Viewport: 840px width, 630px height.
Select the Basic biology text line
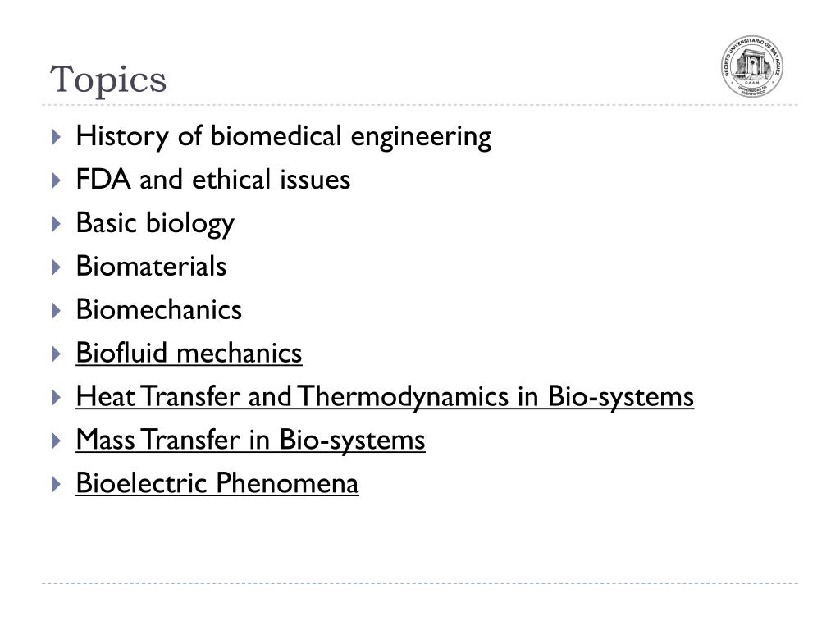(x=155, y=224)
